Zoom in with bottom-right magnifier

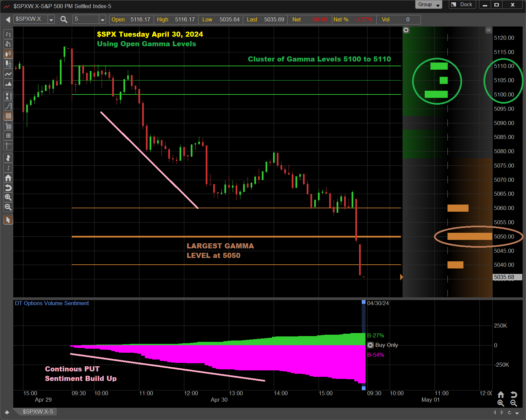click(501, 403)
